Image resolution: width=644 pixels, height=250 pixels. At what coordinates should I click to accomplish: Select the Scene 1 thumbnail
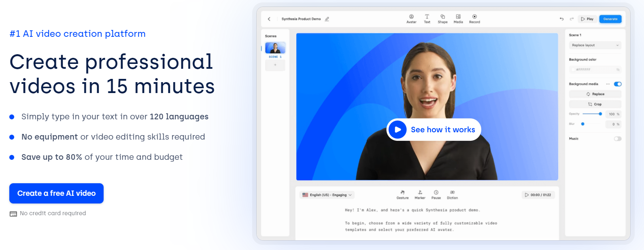pyautogui.click(x=275, y=48)
